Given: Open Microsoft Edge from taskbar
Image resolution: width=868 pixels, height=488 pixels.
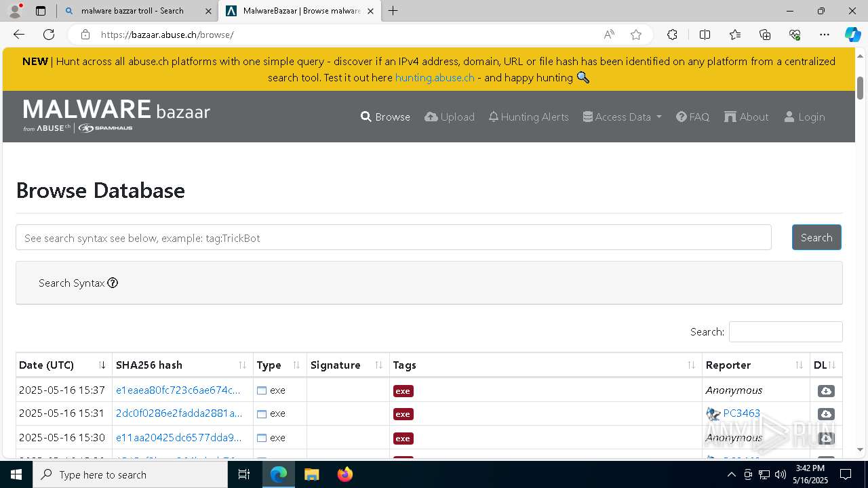Looking at the screenshot, I should tap(279, 474).
